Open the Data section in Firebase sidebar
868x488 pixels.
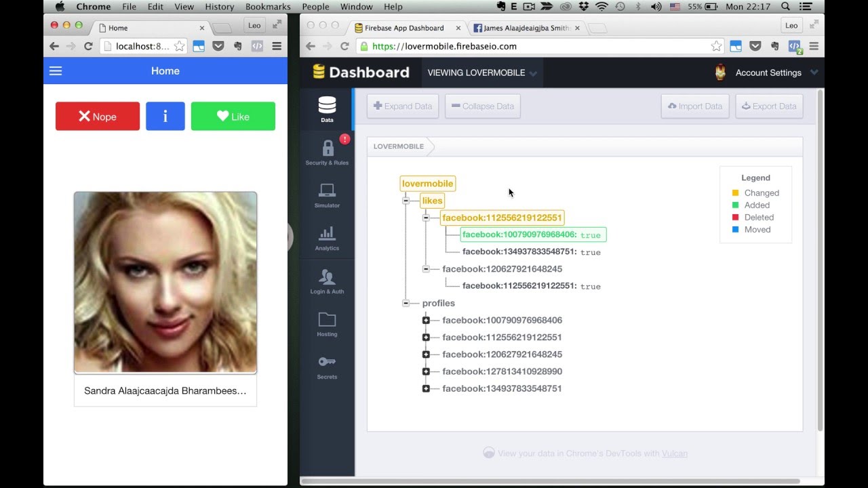[327, 110]
